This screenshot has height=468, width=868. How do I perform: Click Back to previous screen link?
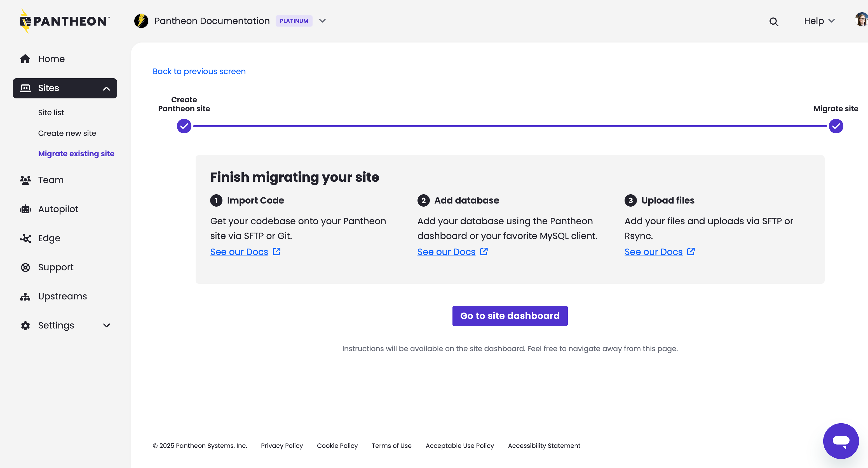(199, 71)
